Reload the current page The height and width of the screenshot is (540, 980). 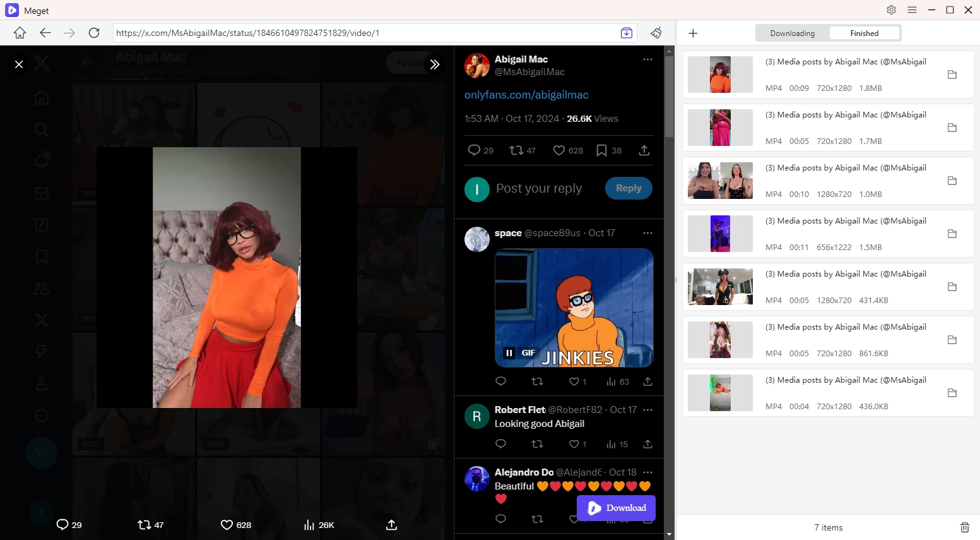click(x=94, y=33)
